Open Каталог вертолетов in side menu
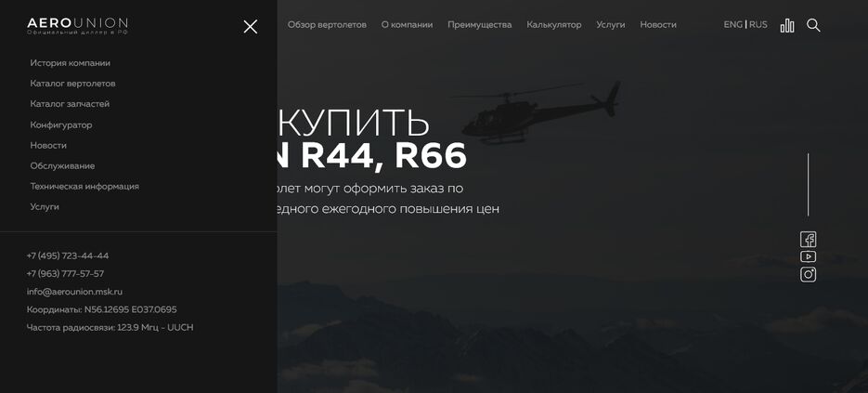Image resolution: width=868 pixels, height=393 pixels. pos(72,84)
